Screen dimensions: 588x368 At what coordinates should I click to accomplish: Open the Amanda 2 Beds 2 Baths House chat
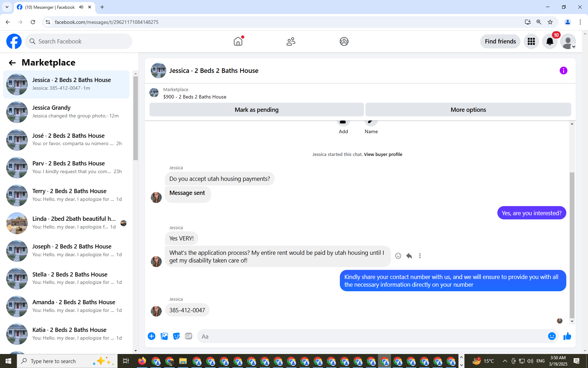(x=66, y=306)
